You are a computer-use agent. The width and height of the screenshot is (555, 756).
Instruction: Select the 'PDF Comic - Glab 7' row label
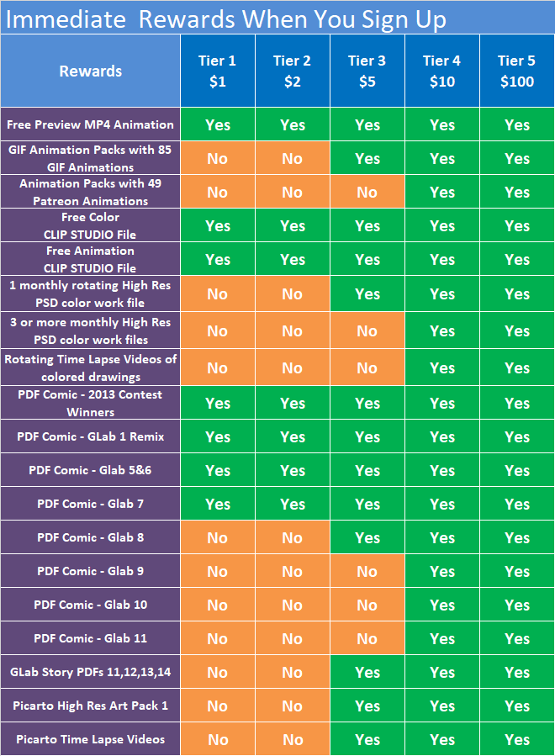point(90,504)
